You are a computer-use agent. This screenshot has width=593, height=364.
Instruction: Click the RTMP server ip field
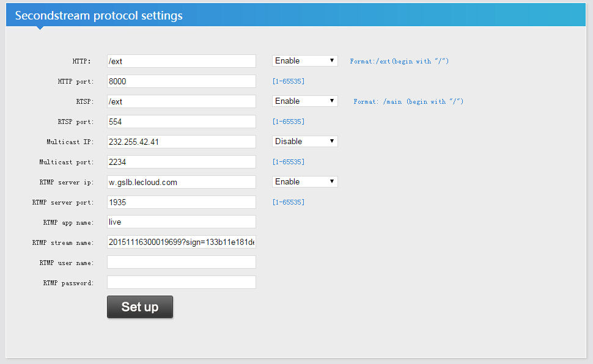(x=181, y=182)
